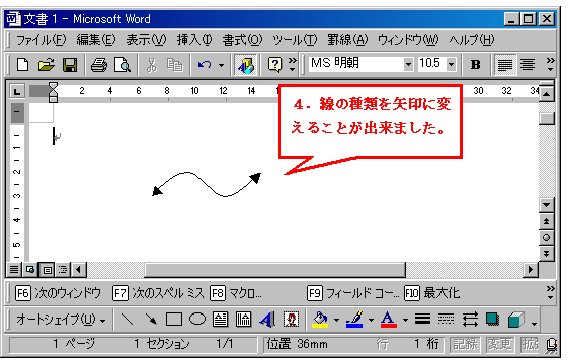574x364 pixels.
Task: Click the Save floppy disk icon
Action: (x=70, y=65)
